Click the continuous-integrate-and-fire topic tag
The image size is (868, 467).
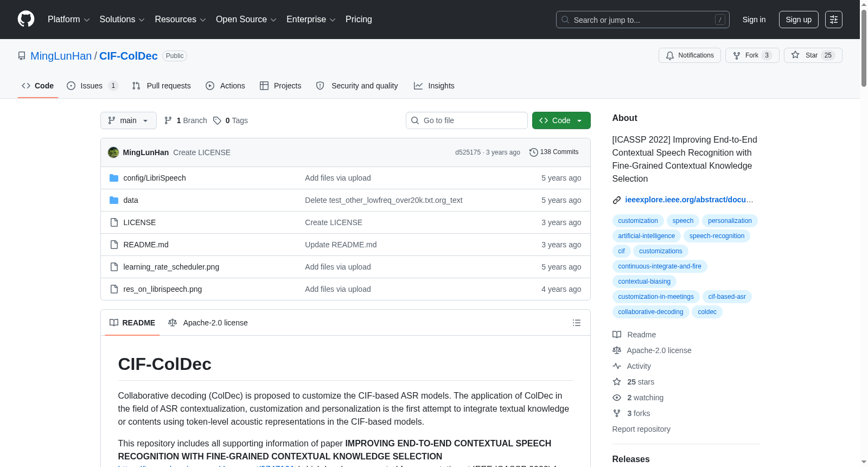point(660,266)
